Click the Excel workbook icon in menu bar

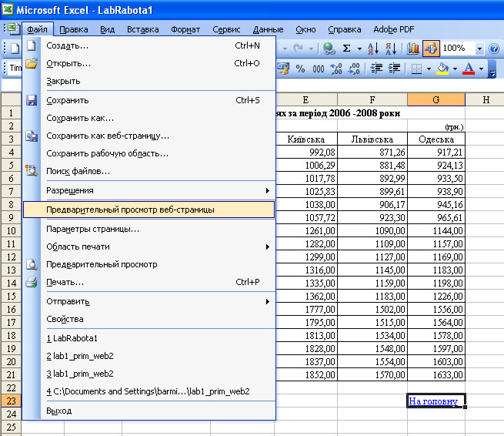14,29
